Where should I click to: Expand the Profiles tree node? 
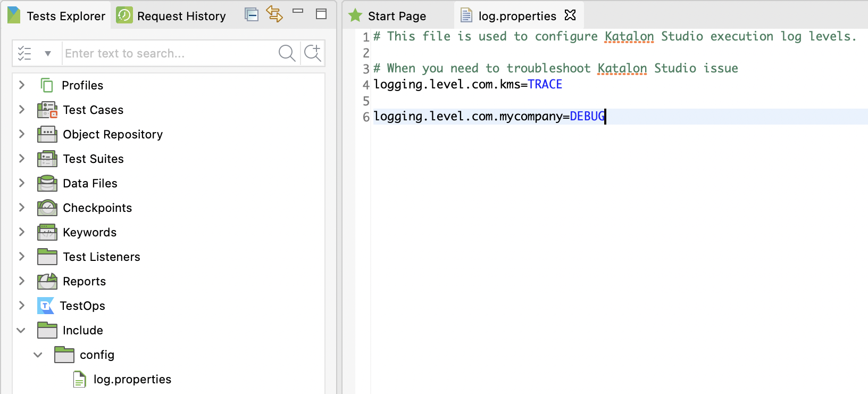[x=22, y=85]
